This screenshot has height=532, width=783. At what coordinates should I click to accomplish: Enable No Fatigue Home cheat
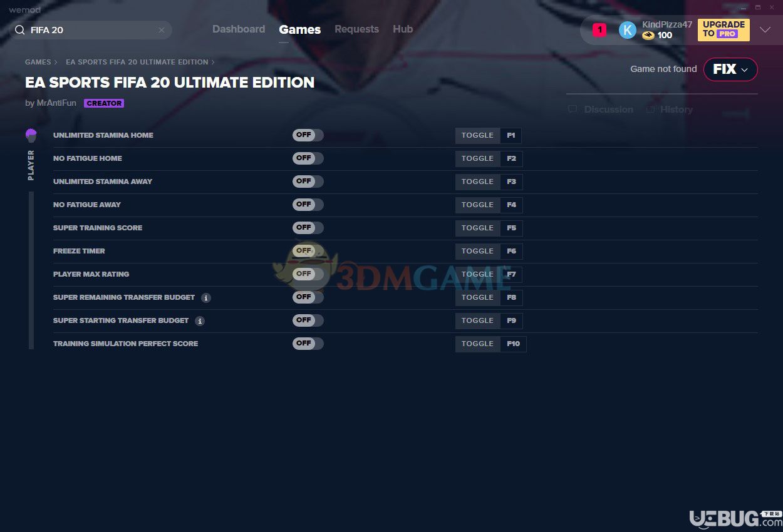coord(308,158)
